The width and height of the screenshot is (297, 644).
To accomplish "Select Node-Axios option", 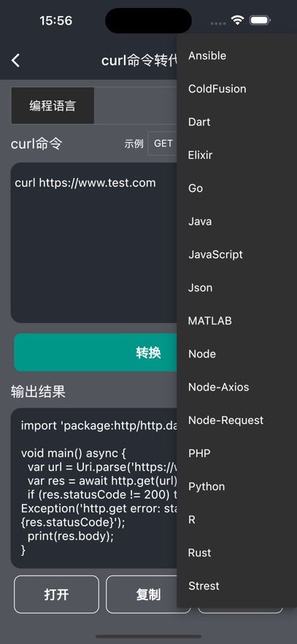I will [237, 387].
